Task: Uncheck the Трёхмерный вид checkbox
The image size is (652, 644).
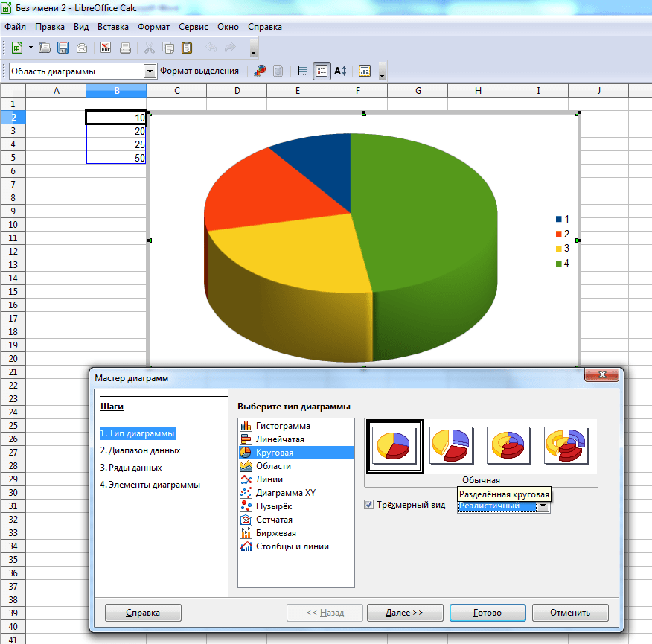Action: pos(369,506)
